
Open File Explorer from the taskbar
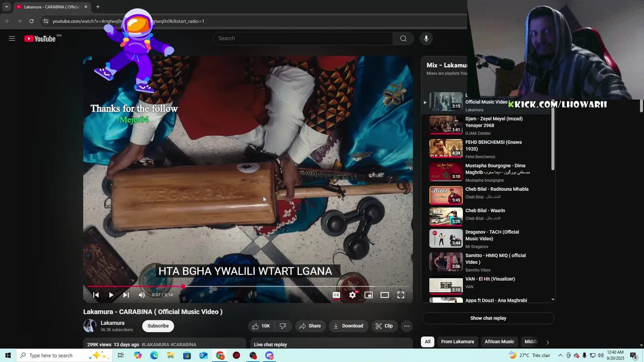tap(171, 355)
